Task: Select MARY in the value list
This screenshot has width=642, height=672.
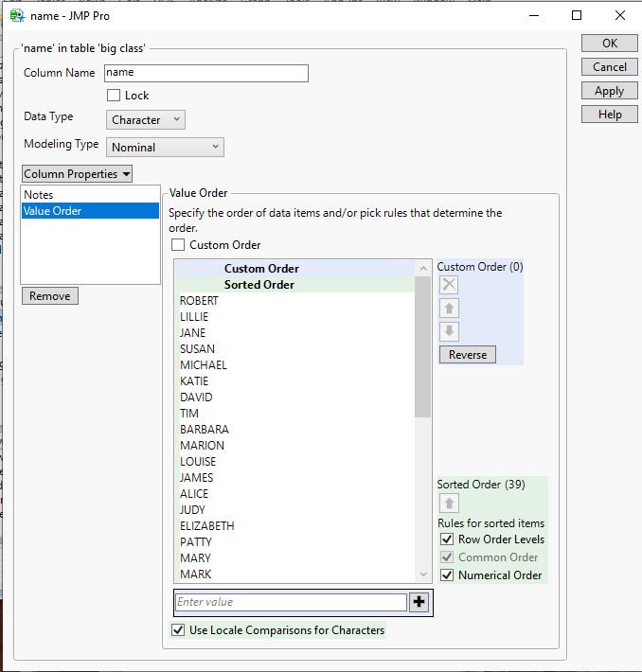Action: [x=295, y=558]
